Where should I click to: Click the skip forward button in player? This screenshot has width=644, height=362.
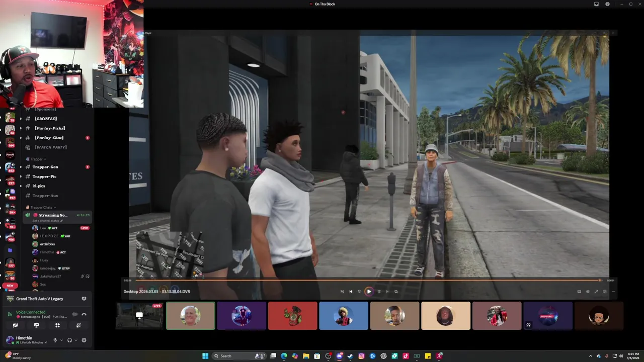(x=379, y=292)
